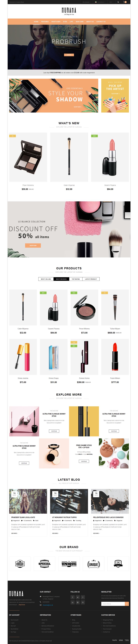Click Shop Now on the Discount Off banner
The image size is (138, 644).
pos(33,245)
